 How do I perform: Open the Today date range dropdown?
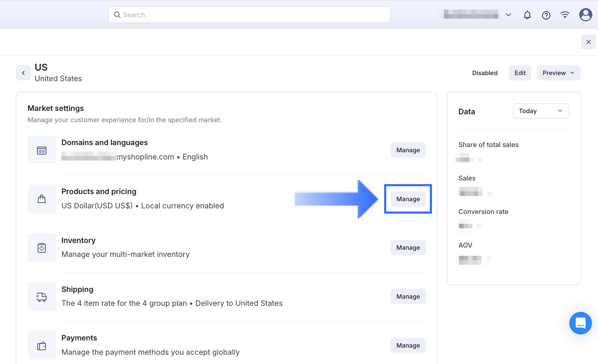point(541,111)
